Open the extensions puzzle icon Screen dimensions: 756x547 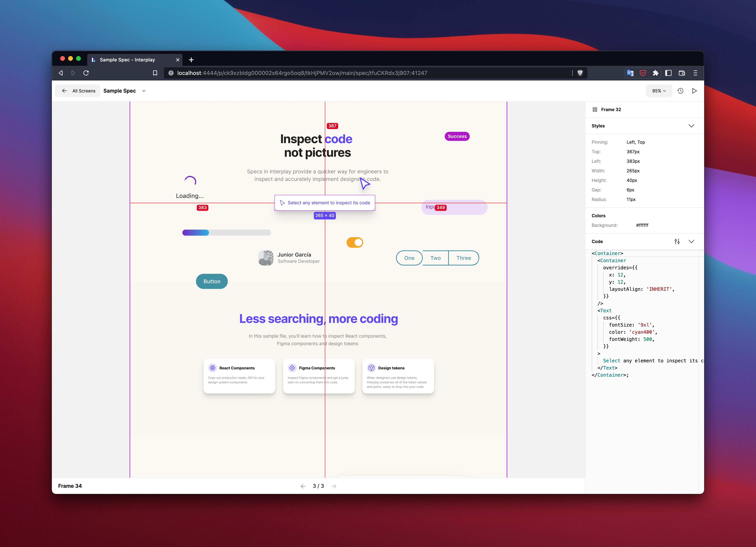[656, 73]
